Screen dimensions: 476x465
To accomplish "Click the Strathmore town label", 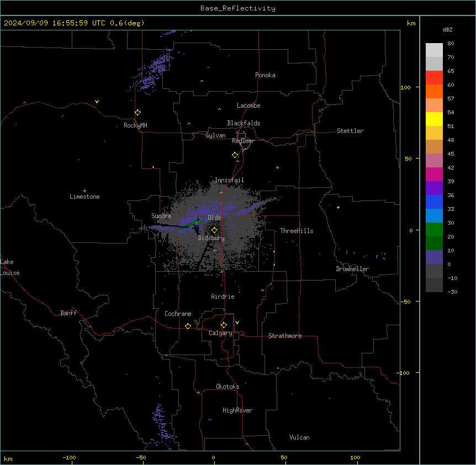I will coord(285,336).
